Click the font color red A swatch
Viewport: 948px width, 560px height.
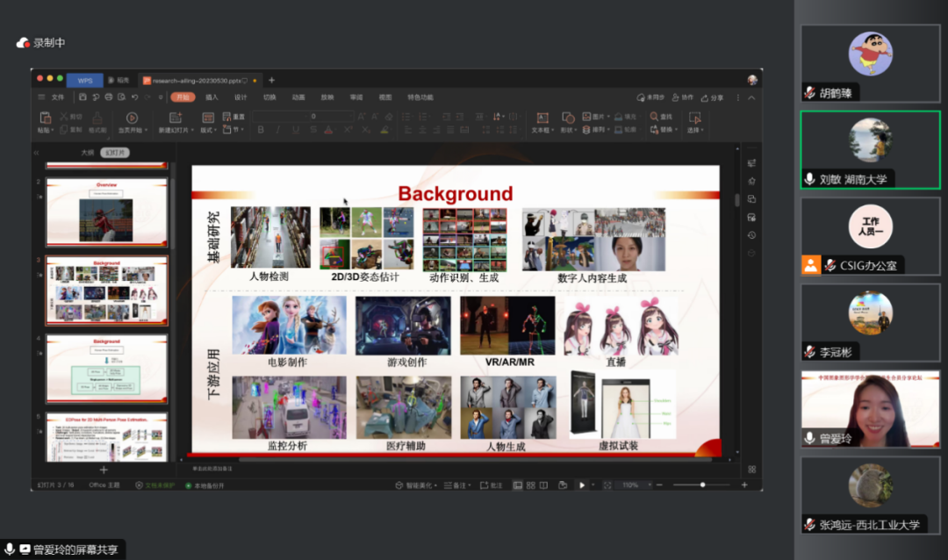[328, 129]
